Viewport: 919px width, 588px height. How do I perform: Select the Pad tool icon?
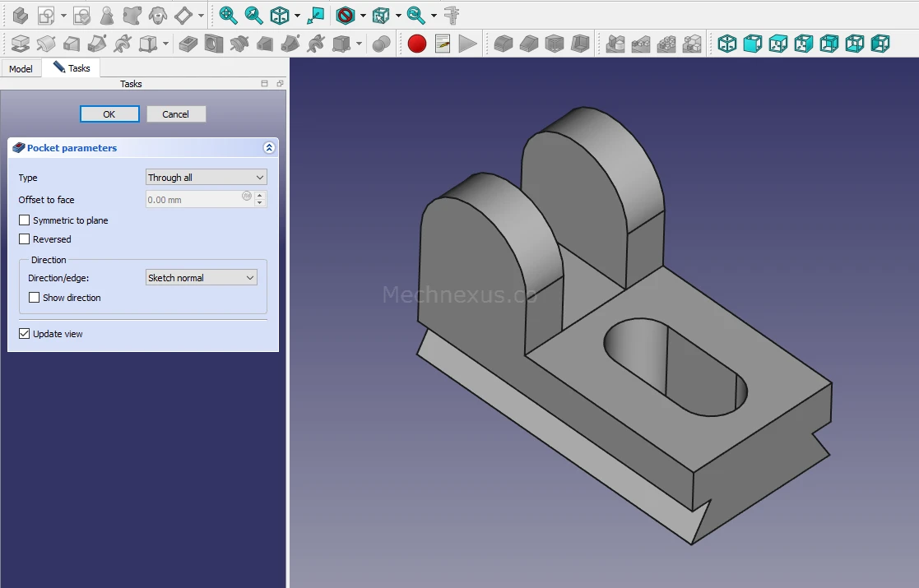pos(21,44)
